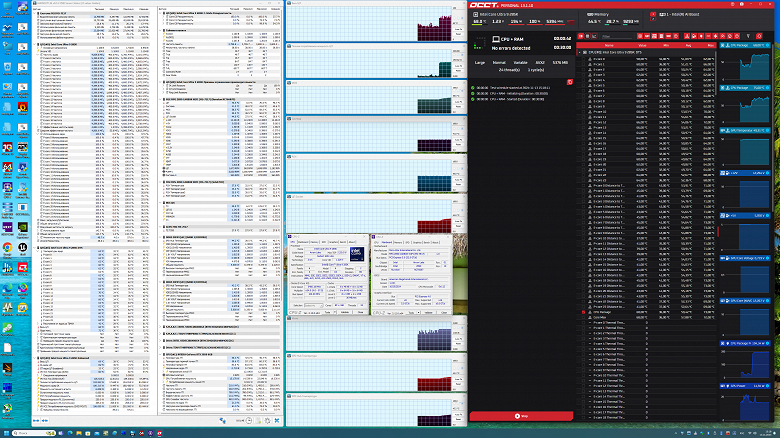Image resolution: width=780 pixels, height=438 pixels.
Task: Tick the checkbox on the P-core 1 row
Action: 584,64
